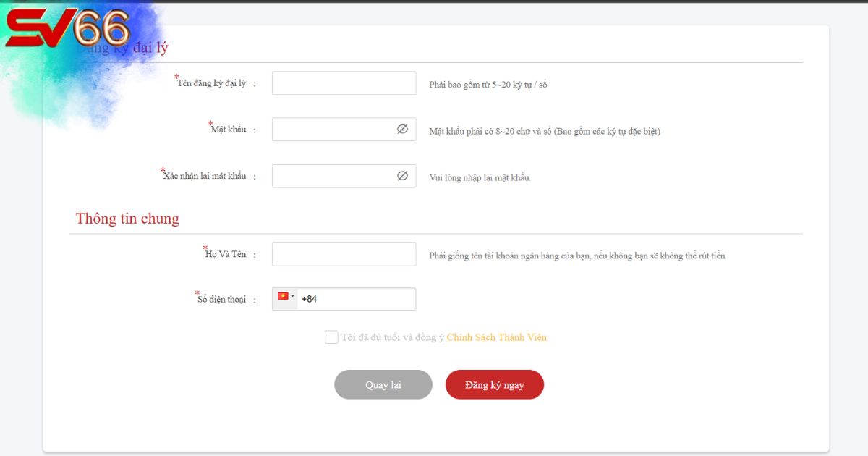Click the password requirements hint text
The height and width of the screenshot is (456, 868).
coord(544,132)
